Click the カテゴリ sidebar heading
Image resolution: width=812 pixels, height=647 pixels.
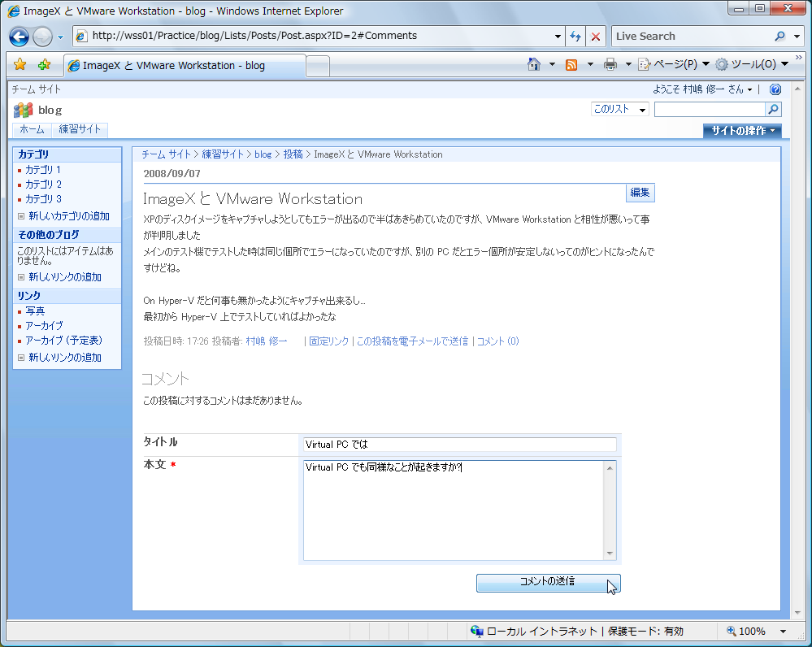coord(33,154)
